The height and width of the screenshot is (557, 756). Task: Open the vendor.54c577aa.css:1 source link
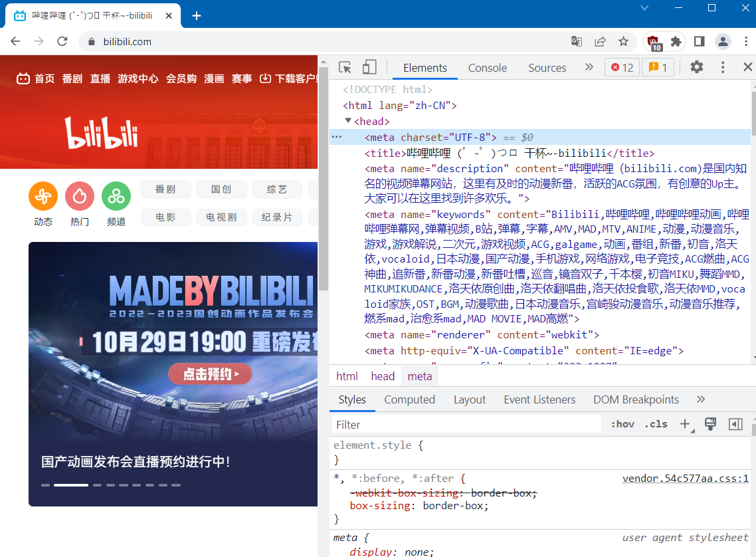click(x=685, y=479)
